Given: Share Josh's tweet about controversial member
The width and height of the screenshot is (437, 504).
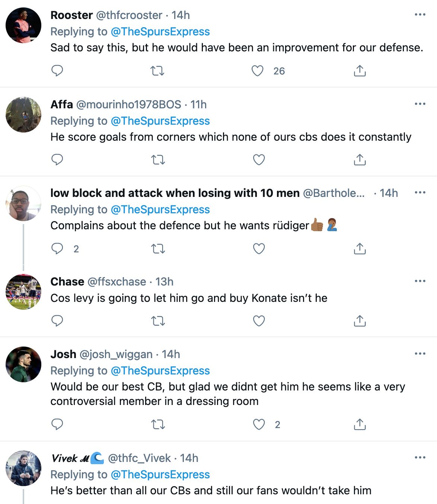Looking at the screenshot, I should [360, 424].
